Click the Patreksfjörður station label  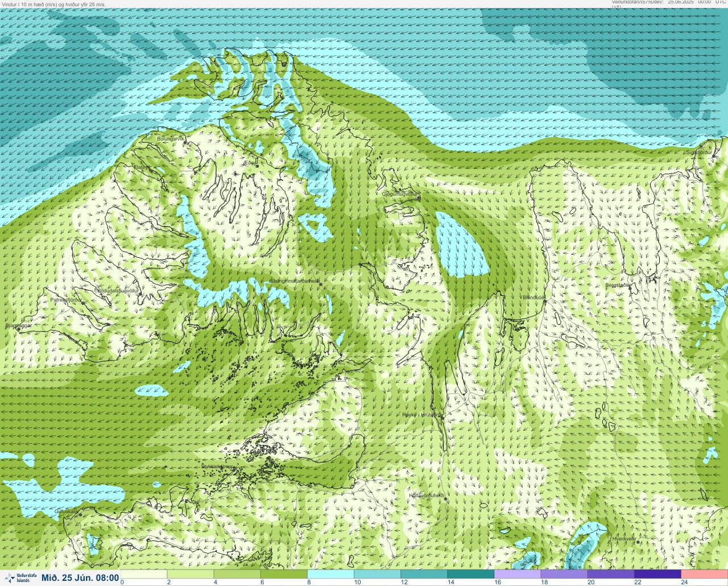tap(67, 299)
